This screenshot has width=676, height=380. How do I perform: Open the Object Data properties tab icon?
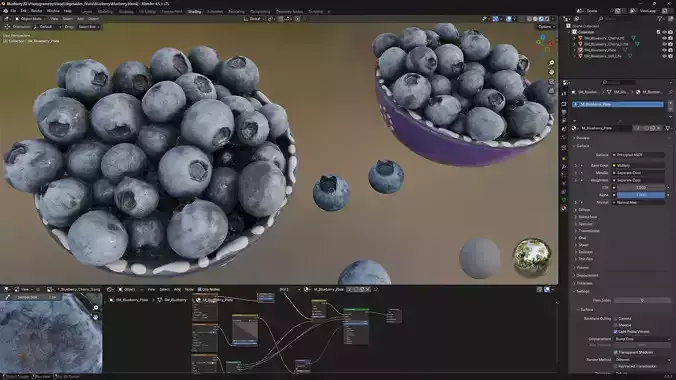(564, 200)
